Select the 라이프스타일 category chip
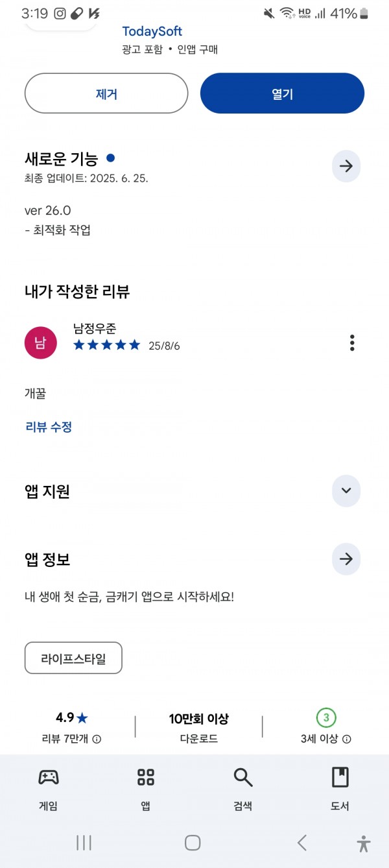Screen dimensions: 389x868 [x=73, y=658]
